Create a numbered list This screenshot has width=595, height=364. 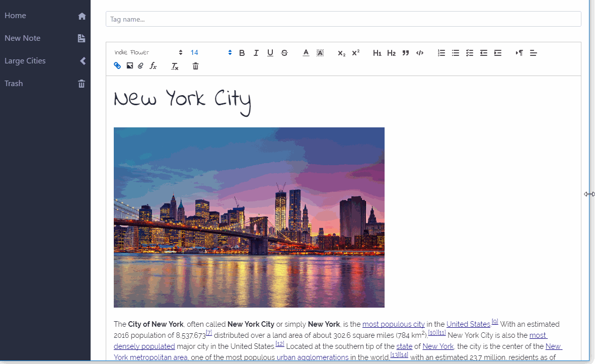coord(441,53)
